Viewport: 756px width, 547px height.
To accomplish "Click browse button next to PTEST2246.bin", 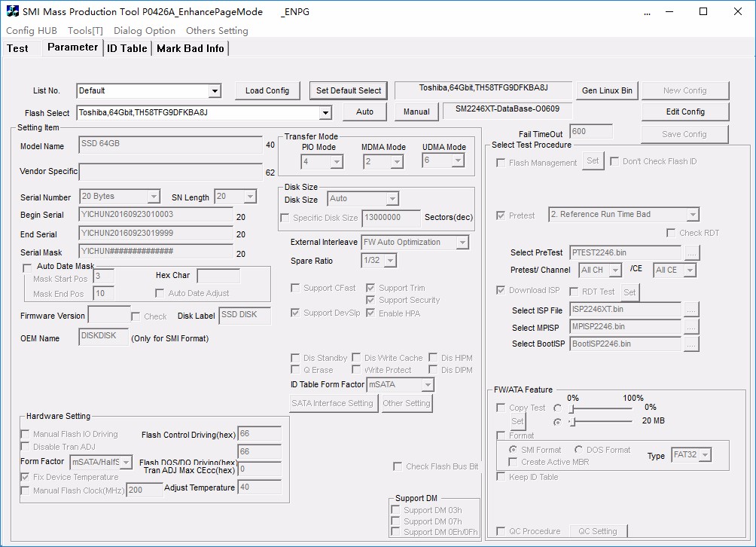I will click(x=691, y=252).
